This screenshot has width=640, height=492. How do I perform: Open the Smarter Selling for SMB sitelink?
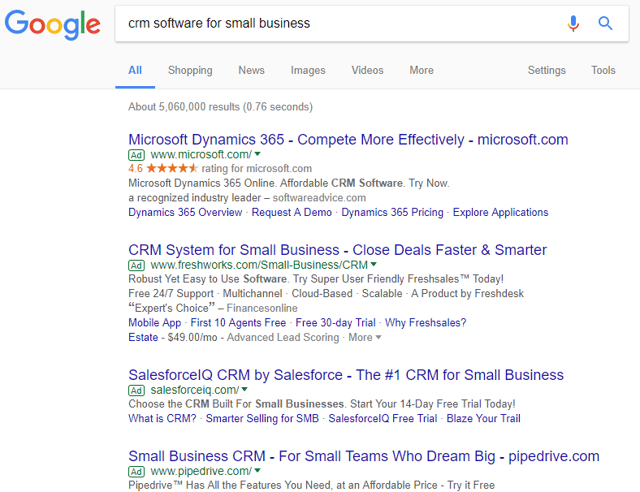click(x=262, y=419)
